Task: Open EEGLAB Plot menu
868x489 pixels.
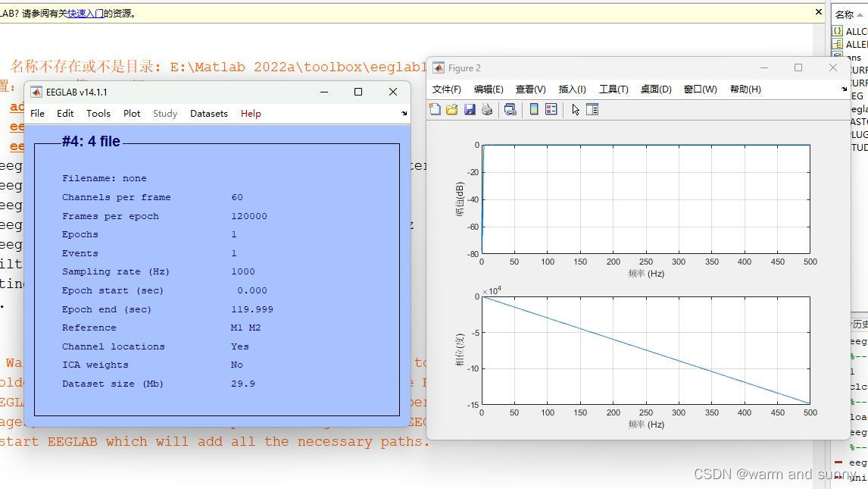Action: [132, 114]
